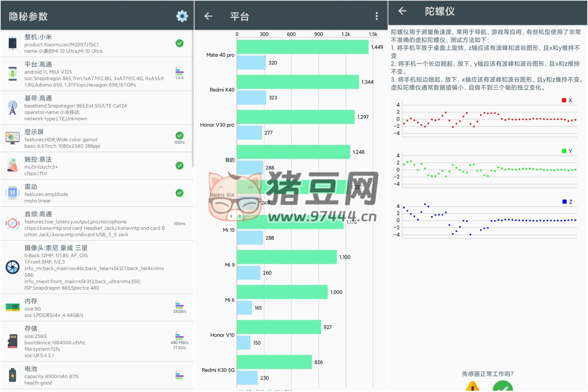
Task: Open three-dot overflow menu in 平台
Action: tap(376, 16)
